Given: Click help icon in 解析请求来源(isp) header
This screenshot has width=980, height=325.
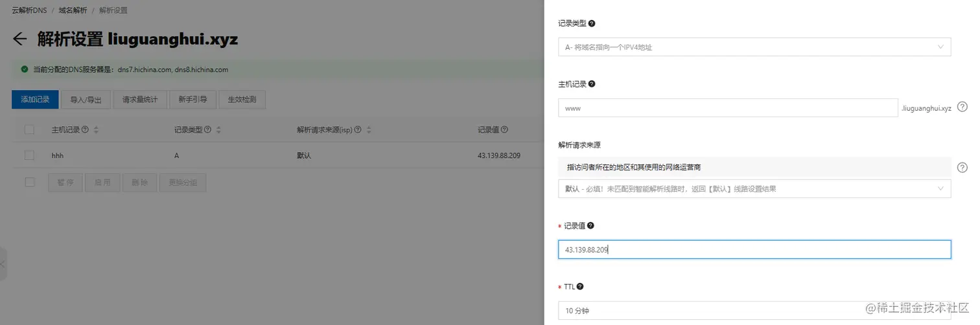Looking at the screenshot, I should click(x=358, y=129).
